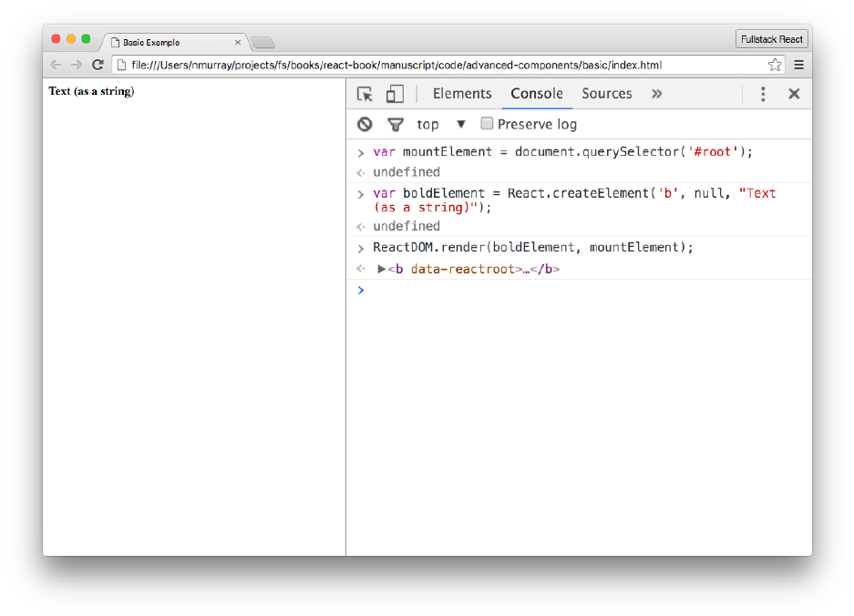Open the top execution context dropdown

pyautogui.click(x=460, y=125)
